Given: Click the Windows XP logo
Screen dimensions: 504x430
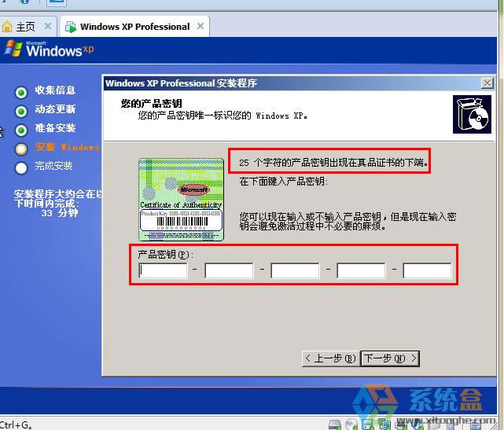Looking at the screenshot, I should tap(50, 50).
